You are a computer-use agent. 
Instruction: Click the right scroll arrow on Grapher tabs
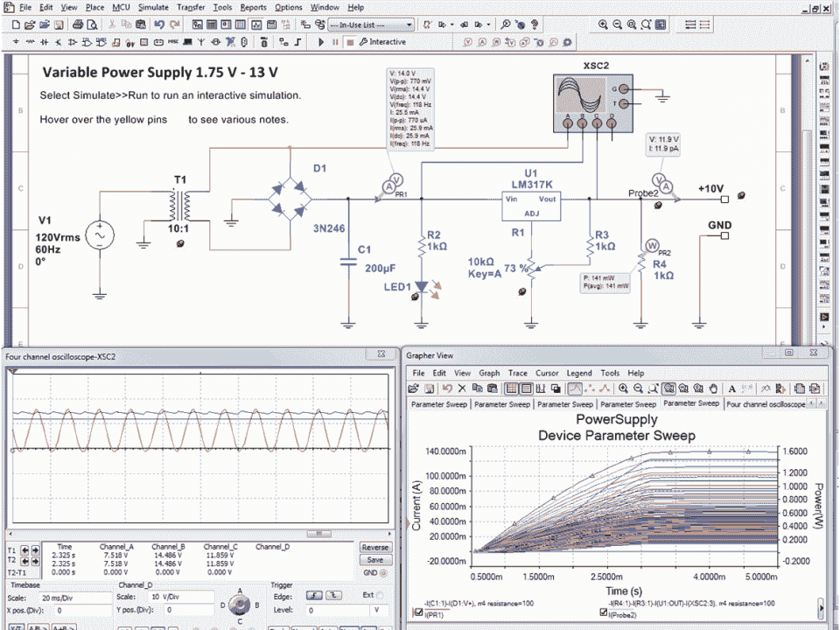point(821,403)
